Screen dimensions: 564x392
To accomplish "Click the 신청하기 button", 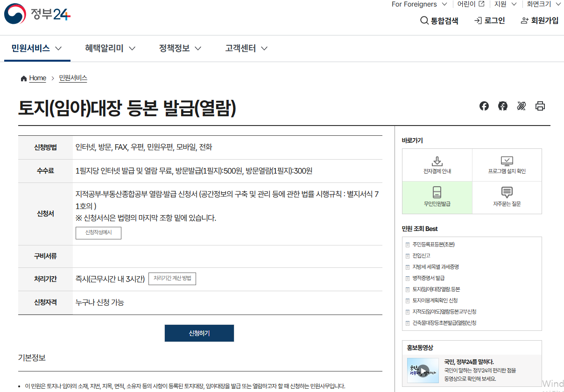I will (199, 333).
